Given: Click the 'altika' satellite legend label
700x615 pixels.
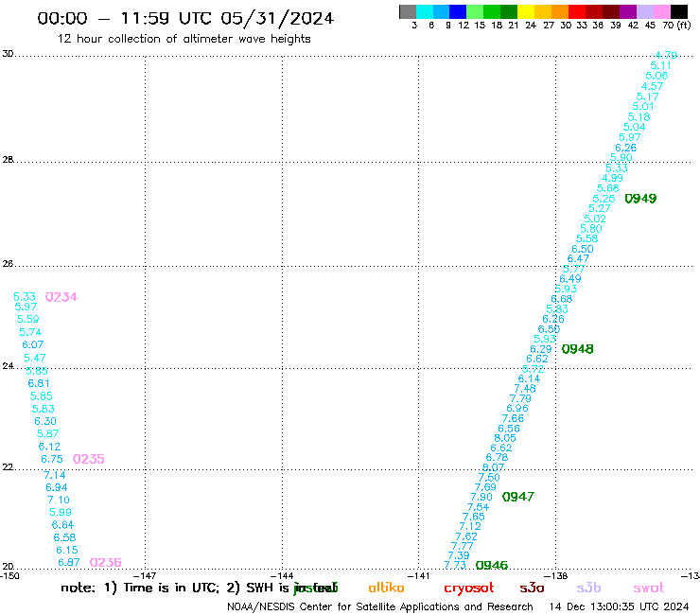Looking at the screenshot, I should click(x=386, y=588).
